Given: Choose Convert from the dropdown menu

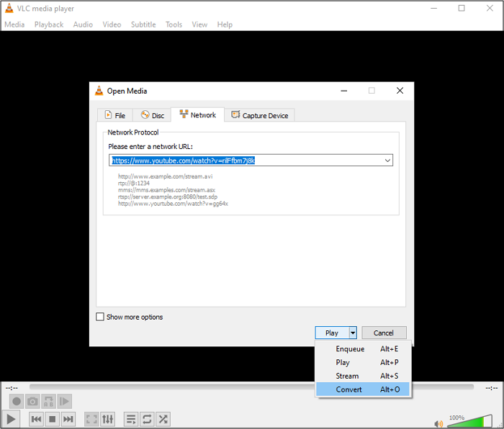Looking at the screenshot, I should click(x=349, y=389).
